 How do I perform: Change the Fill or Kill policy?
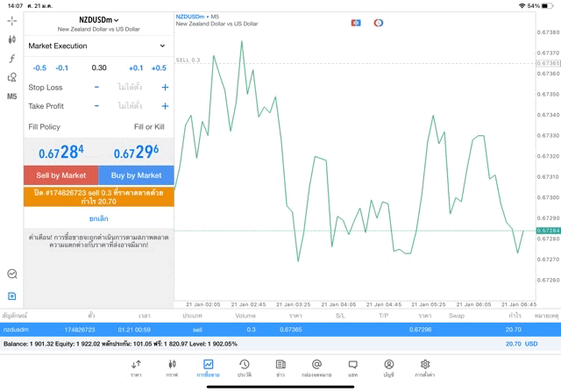coord(149,127)
